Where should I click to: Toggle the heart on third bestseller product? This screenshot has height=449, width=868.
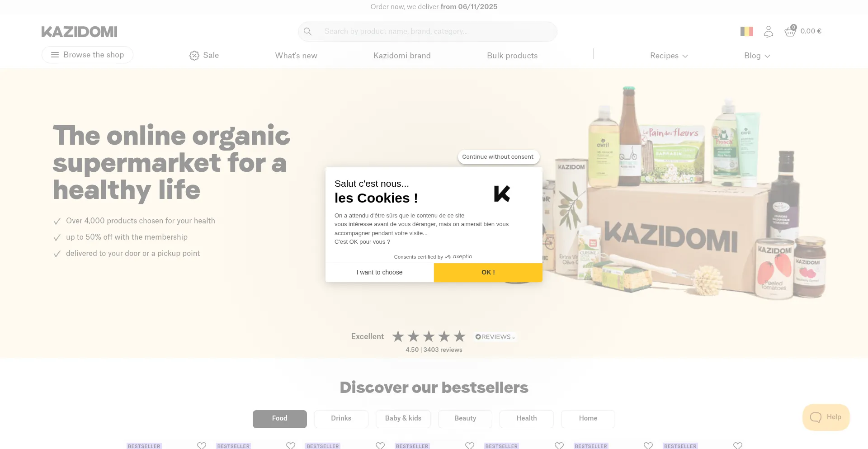click(380, 445)
